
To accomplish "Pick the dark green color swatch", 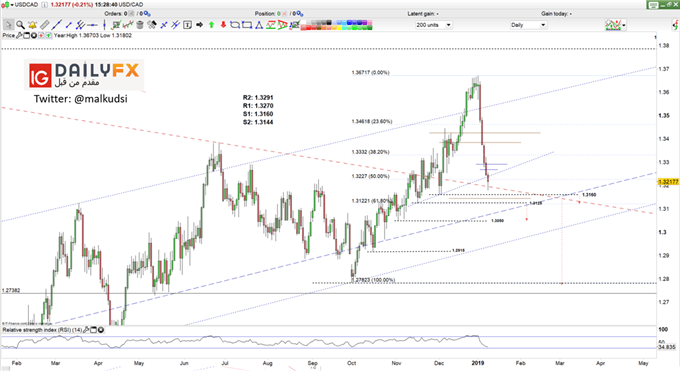I will click(370, 28).
